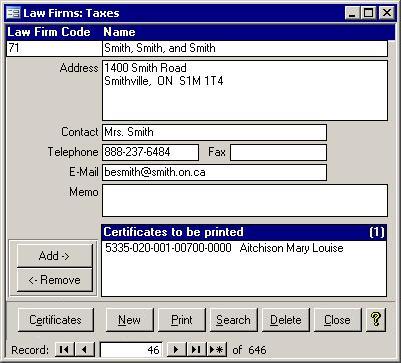Go to the next record

coord(176,350)
